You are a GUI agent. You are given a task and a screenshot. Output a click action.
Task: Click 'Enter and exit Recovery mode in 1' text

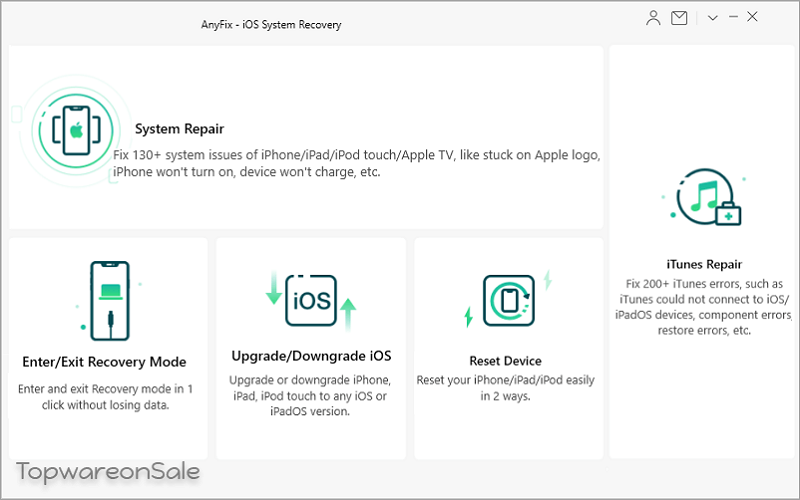pyautogui.click(x=105, y=389)
